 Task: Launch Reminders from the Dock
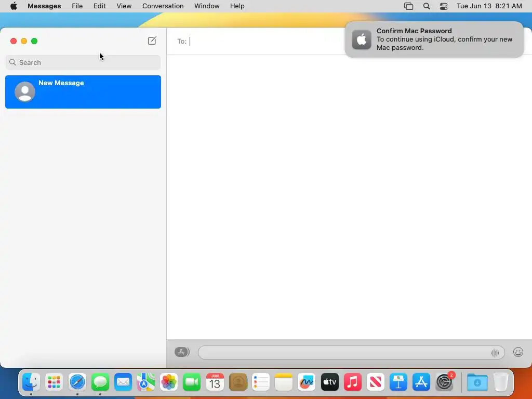[x=261, y=382]
